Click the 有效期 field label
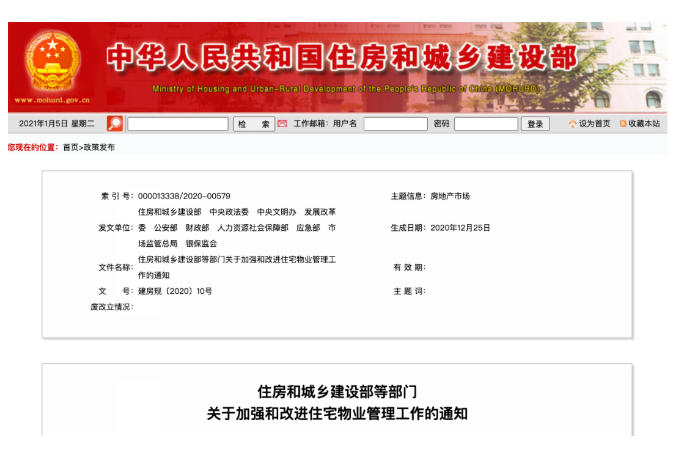This screenshot has width=673, height=467. (409, 267)
